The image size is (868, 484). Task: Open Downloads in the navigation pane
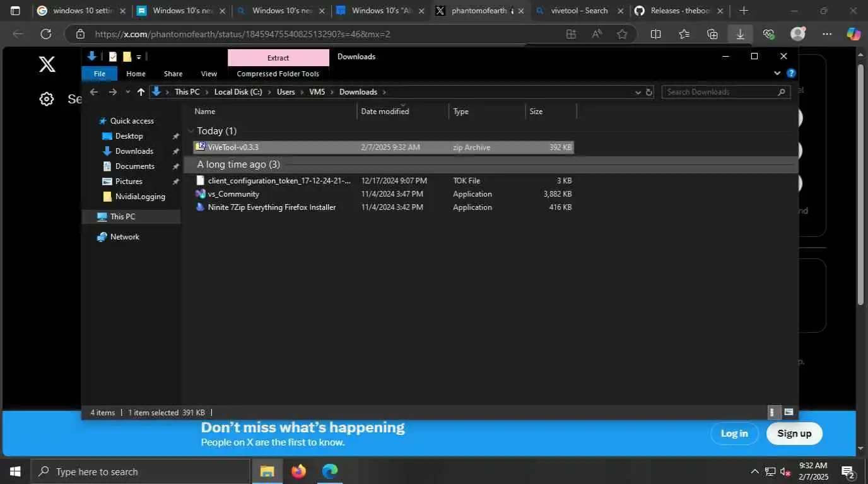134,151
